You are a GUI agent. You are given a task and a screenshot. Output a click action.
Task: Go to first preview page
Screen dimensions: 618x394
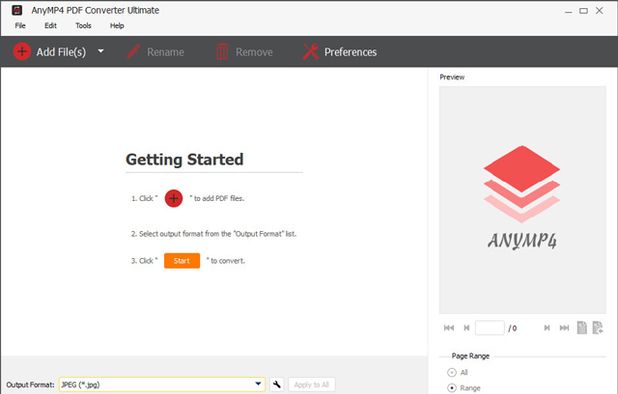(x=449, y=328)
